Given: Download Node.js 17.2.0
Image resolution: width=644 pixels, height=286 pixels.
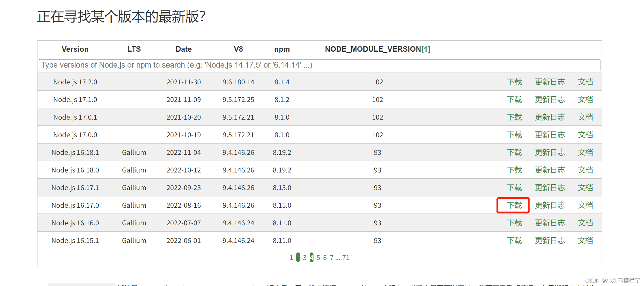Looking at the screenshot, I should [514, 82].
